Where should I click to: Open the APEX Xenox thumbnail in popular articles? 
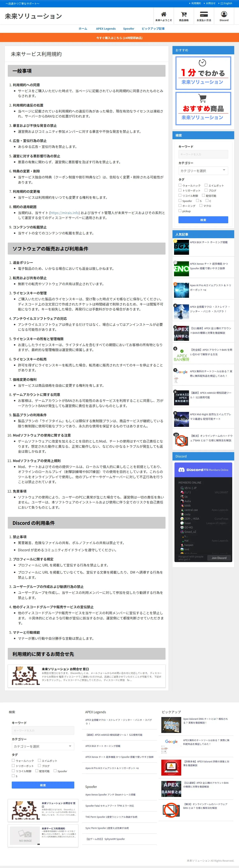point(181,268)
